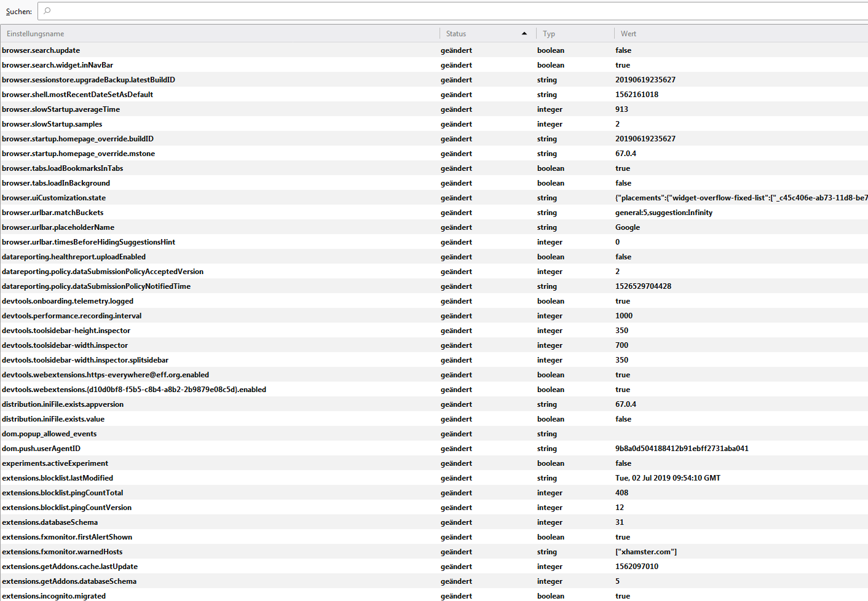
Task: Select the browser.urlbar.placeholderName preference
Action: pos(58,227)
